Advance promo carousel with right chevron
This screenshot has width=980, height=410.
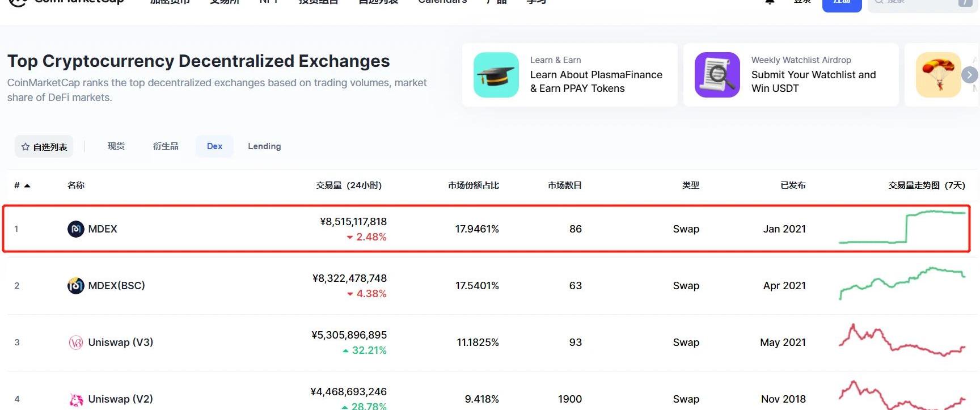point(969,75)
